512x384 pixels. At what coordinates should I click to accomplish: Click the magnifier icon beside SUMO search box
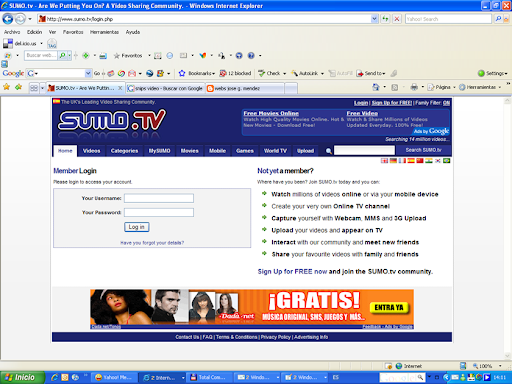[329, 151]
